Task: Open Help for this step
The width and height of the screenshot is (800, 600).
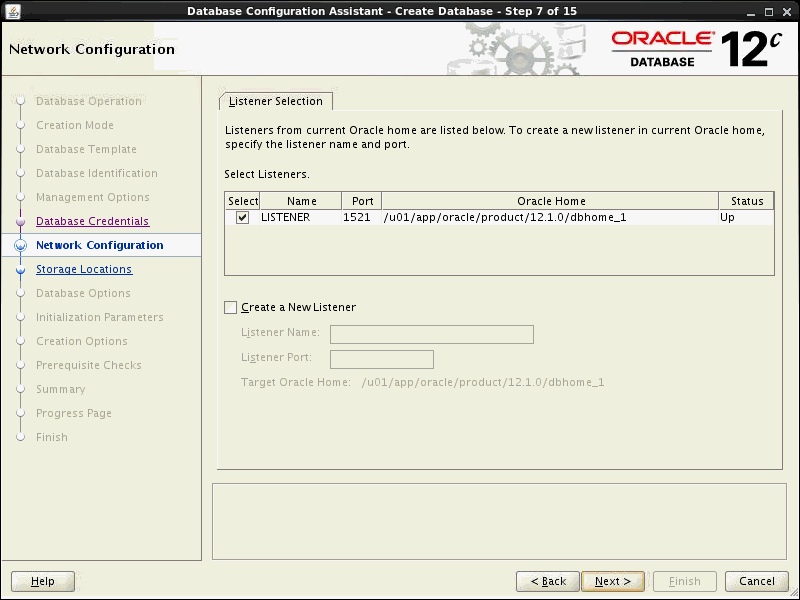Action: [x=43, y=581]
